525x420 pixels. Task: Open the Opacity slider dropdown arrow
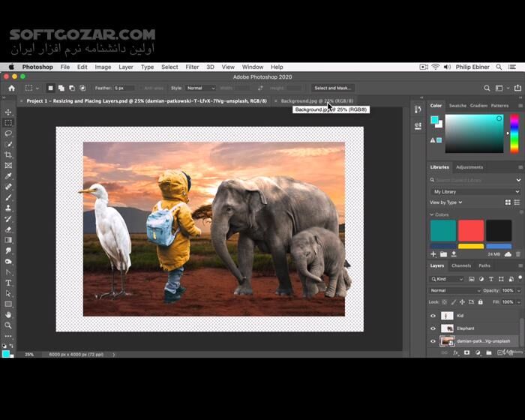point(519,290)
